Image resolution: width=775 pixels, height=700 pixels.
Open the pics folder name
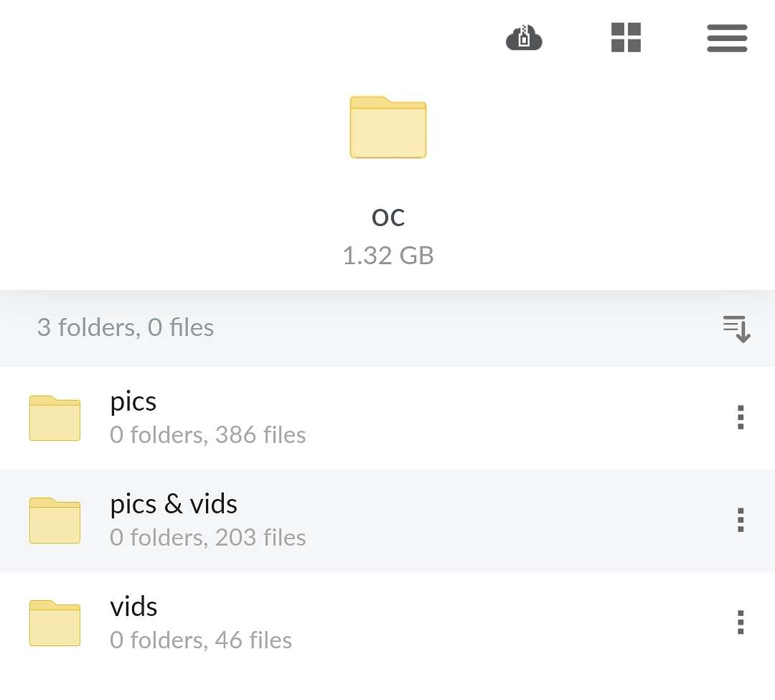click(133, 402)
